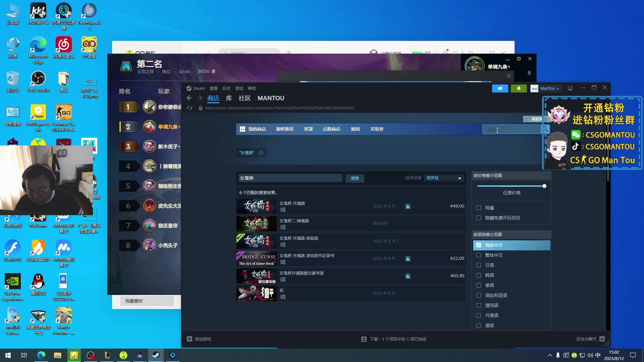Check 隐藏免费开玩项目 option
This screenshot has width=644, height=362.
click(479, 218)
